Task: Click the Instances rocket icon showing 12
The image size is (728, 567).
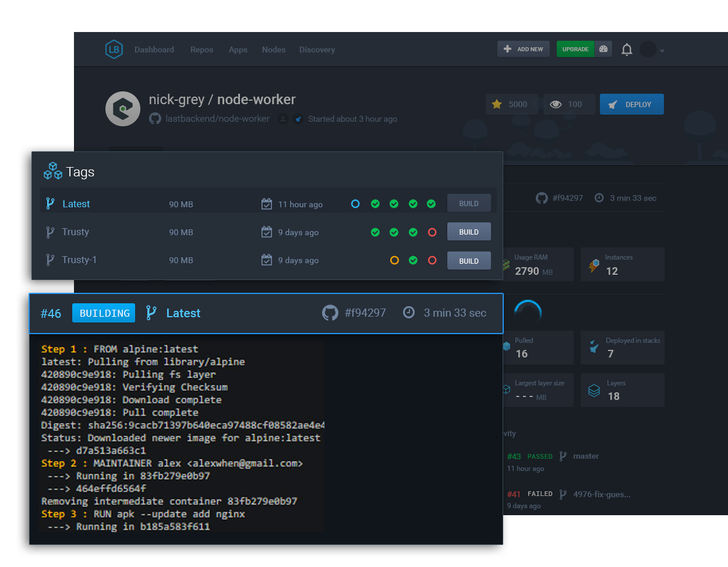Action: click(x=594, y=264)
